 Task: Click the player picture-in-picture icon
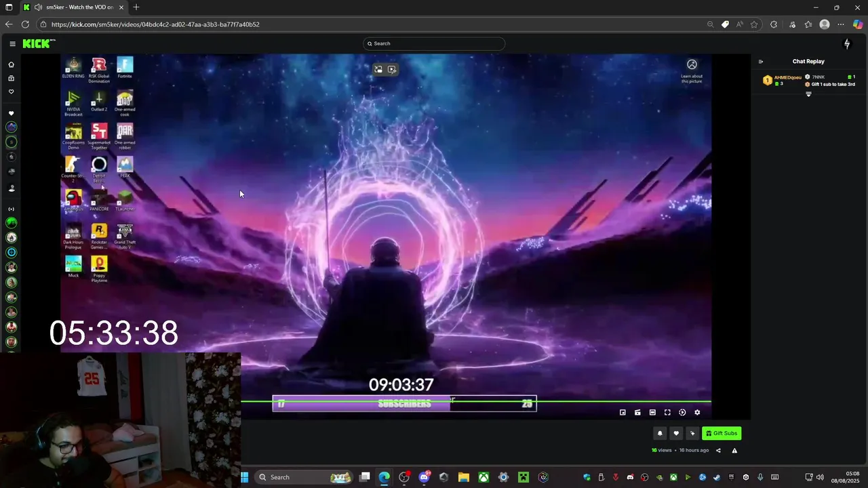click(x=623, y=412)
